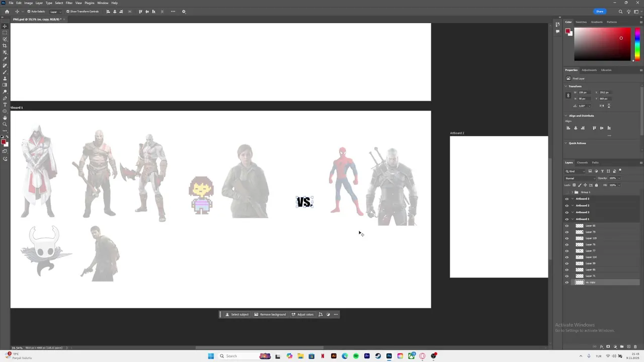The height and width of the screenshot is (362, 644).
Task: Open the Comments panel icon in dock
Action: 557,31
